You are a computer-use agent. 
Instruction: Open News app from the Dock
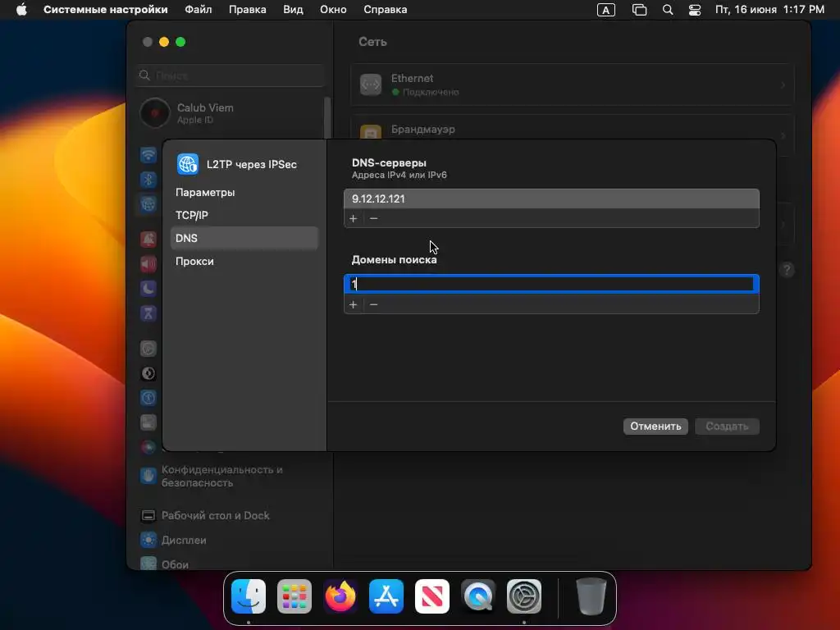(x=432, y=596)
